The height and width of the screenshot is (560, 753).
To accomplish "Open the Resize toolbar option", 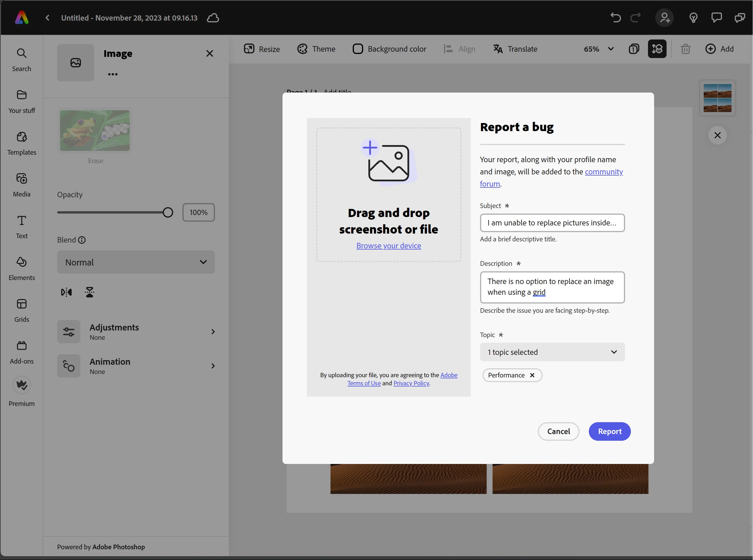I will [262, 49].
